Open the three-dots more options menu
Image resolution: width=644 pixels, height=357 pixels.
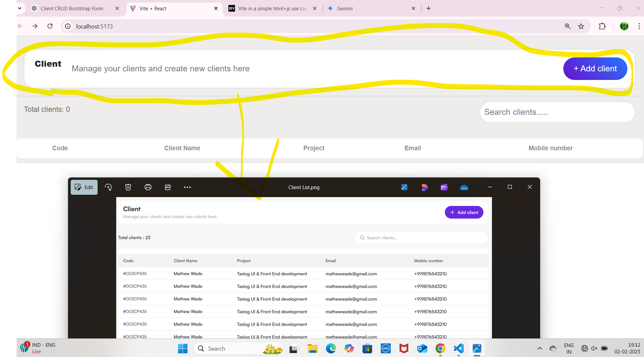pos(187,187)
